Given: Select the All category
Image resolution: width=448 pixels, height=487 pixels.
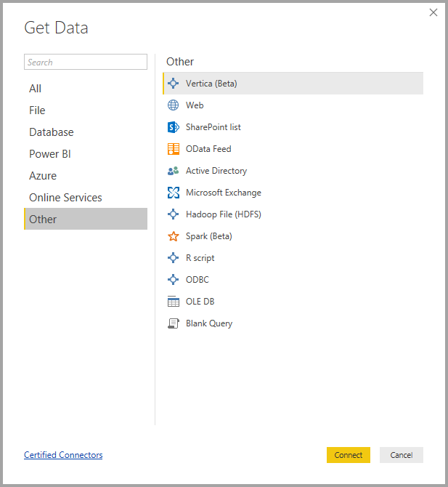Looking at the screenshot, I should [86, 89].
